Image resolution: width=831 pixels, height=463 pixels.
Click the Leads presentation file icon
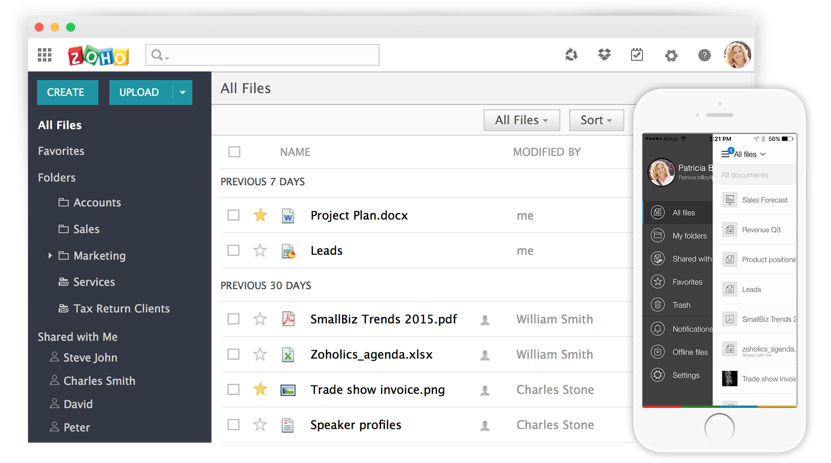coord(288,251)
